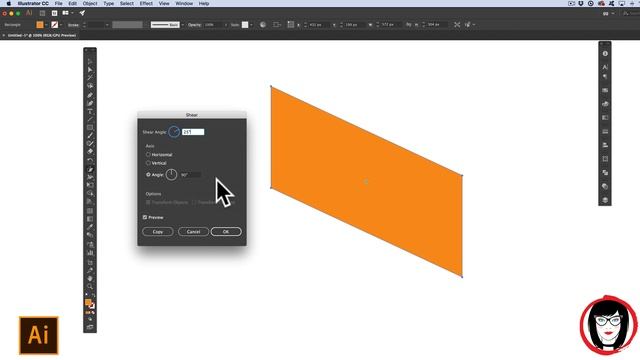This screenshot has width=640, height=360.
Task: Click the fill/stroke swatch in toolbox
Action: click(x=89, y=304)
